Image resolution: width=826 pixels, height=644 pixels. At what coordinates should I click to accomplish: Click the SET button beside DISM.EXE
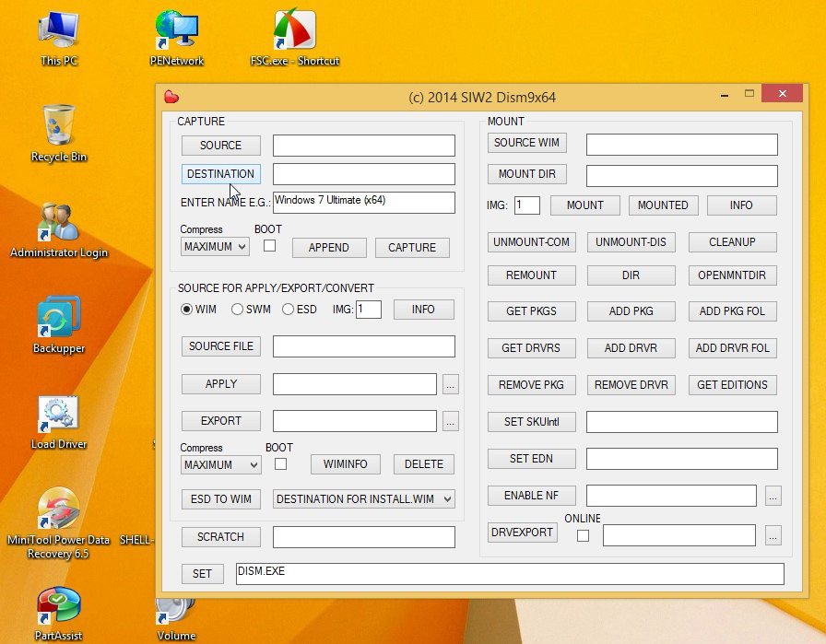tap(202, 573)
